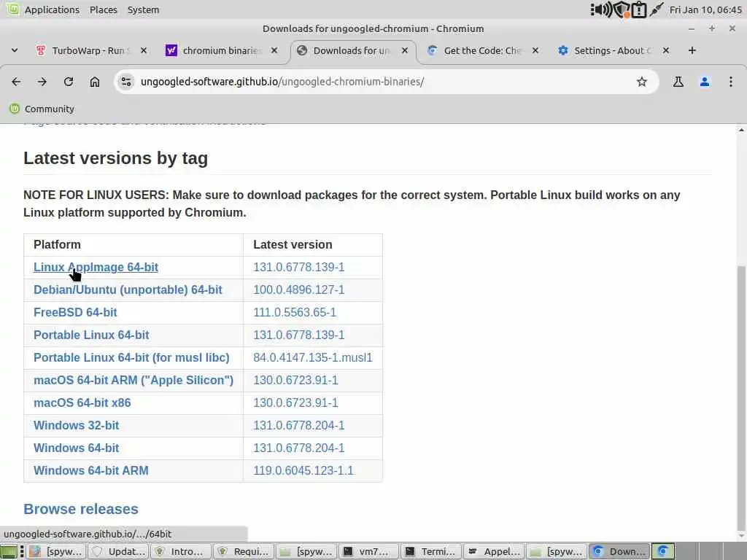Open the user profile icon
The width and height of the screenshot is (747, 560).
click(705, 82)
